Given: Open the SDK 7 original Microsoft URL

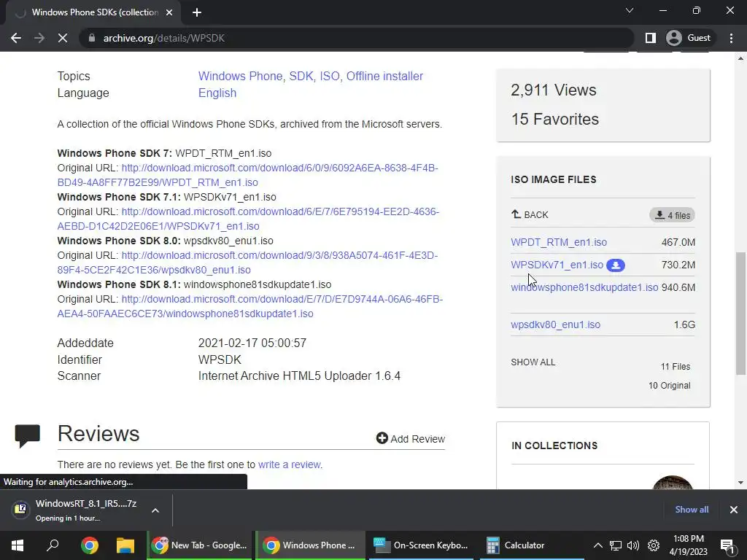Looking at the screenshot, I should (x=248, y=175).
